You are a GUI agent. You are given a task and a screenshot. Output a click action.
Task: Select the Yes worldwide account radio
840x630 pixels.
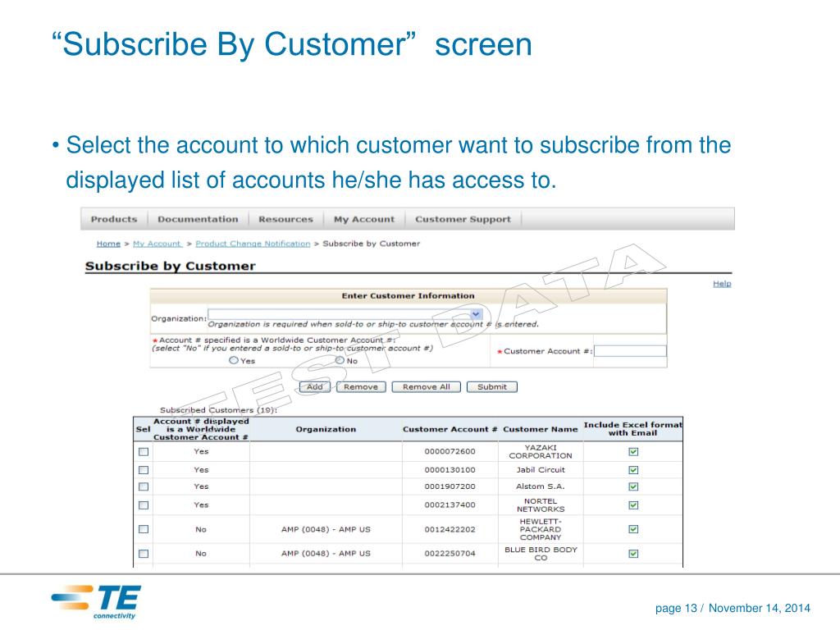click(233, 361)
